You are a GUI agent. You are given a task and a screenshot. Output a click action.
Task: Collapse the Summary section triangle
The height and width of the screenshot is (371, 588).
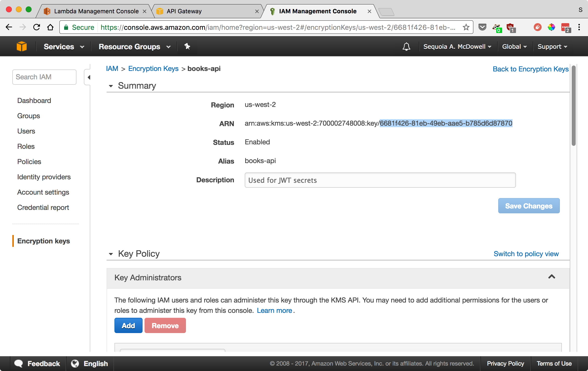click(x=111, y=86)
